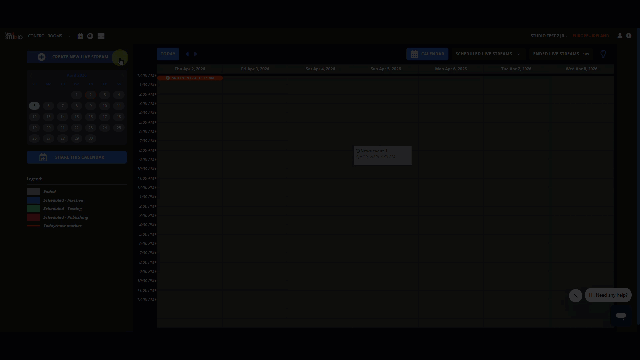
Task: Click the gray tooltip box in the week grid
Action: [x=383, y=156]
